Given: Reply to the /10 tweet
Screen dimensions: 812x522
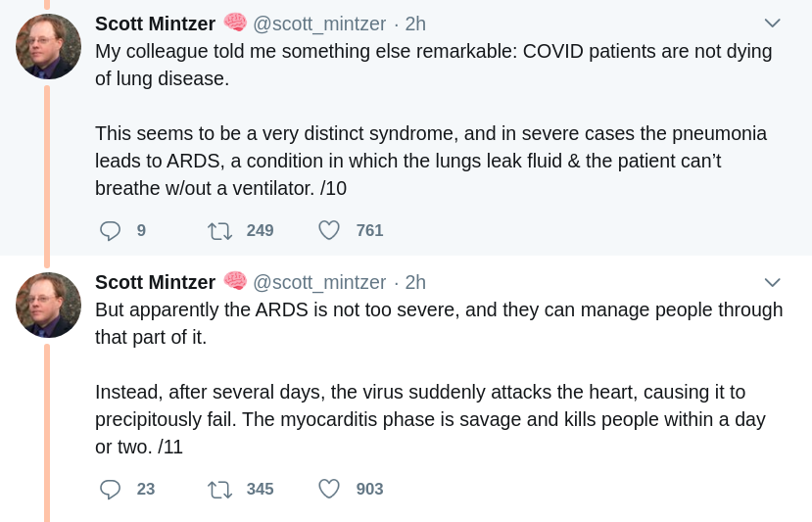Looking at the screenshot, I should pyautogui.click(x=111, y=231).
